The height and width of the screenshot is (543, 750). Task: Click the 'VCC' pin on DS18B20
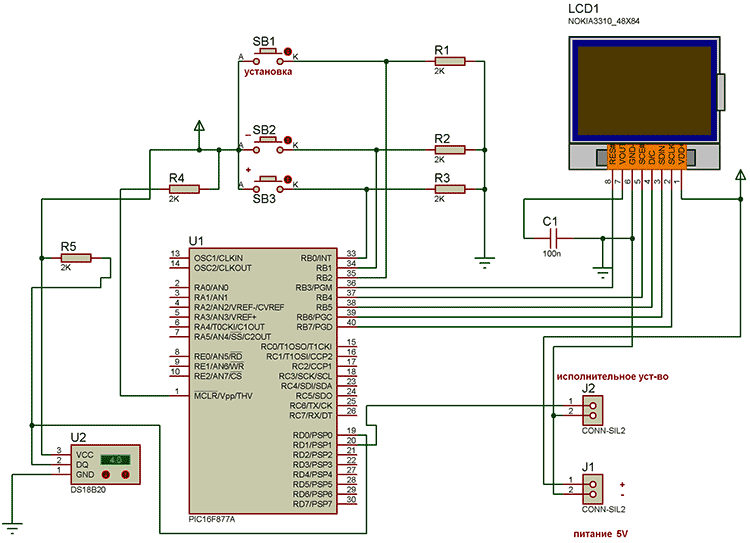click(84, 454)
